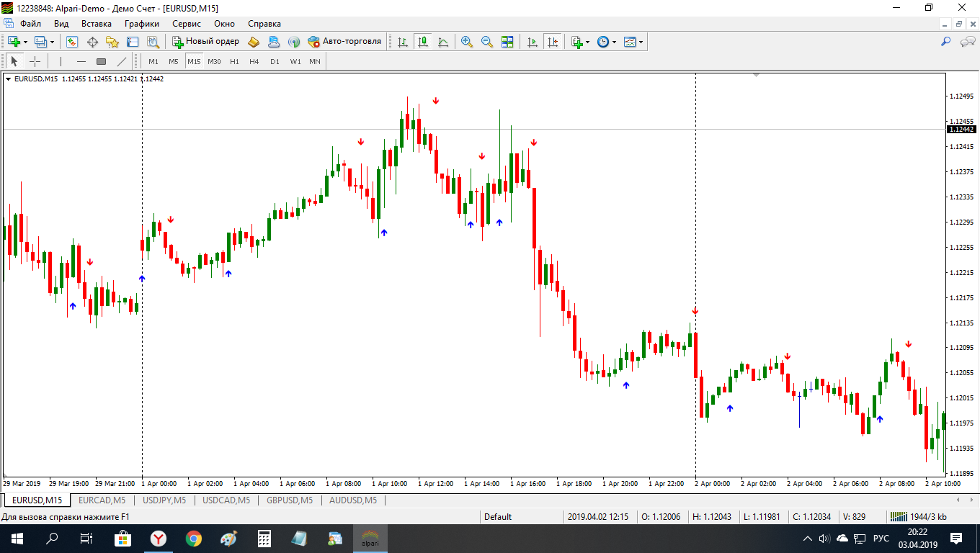Open the Terminal panel icon

133,42
